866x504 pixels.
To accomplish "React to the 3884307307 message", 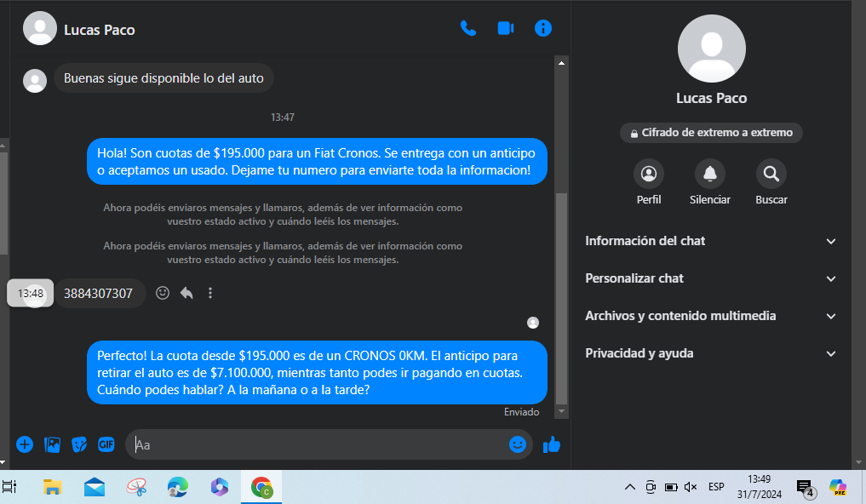I will (x=163, y=293).
